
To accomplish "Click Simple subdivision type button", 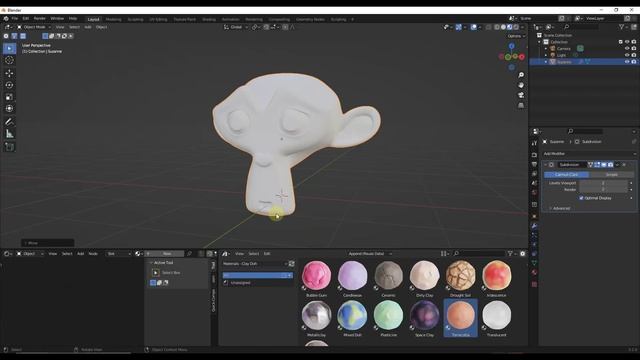I will [x=611, y=175].
